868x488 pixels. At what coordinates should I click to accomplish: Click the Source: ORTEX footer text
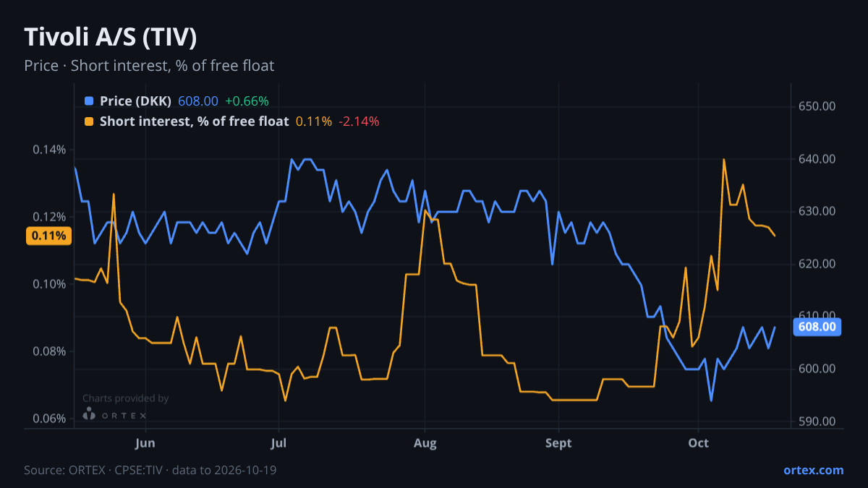150,470
